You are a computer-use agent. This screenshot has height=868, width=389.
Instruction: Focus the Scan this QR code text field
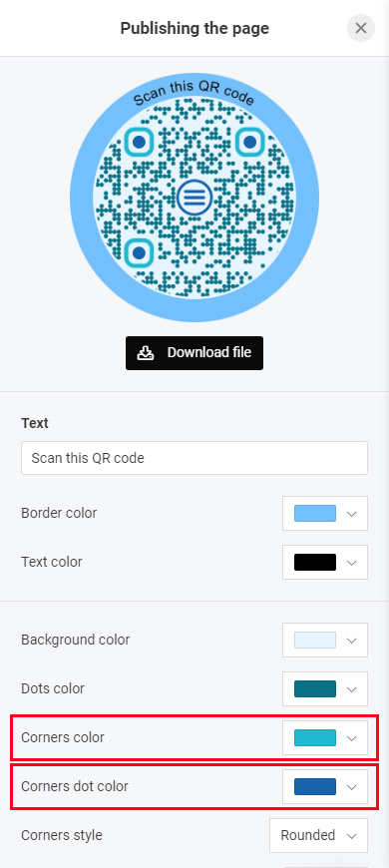(x=194, y=458)
